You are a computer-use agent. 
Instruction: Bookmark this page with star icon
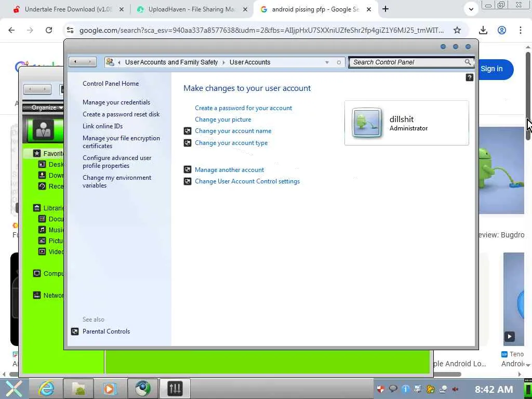click(x=457, y=30)
